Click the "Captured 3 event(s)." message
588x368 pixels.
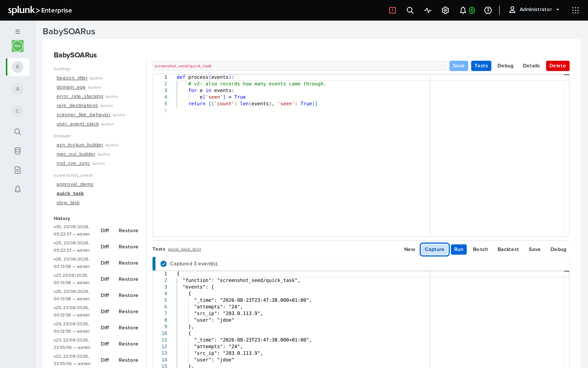tap(194, 264)
